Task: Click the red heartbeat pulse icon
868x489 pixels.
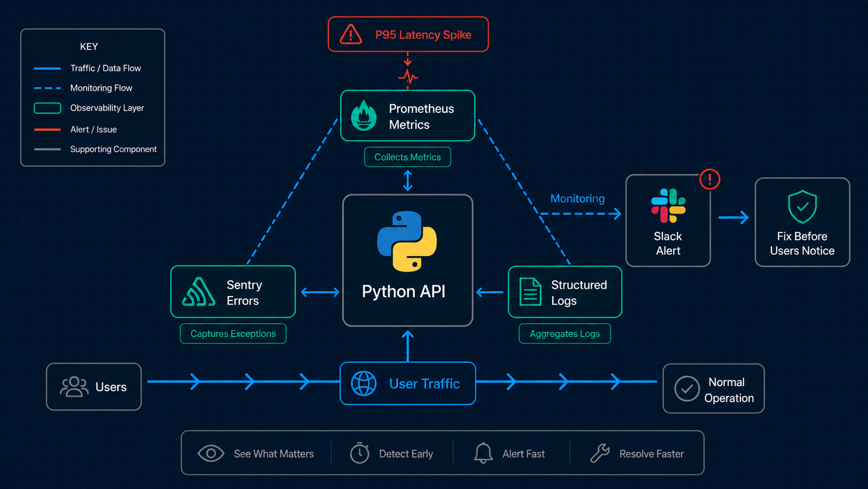Action: (x=408, y=77)
